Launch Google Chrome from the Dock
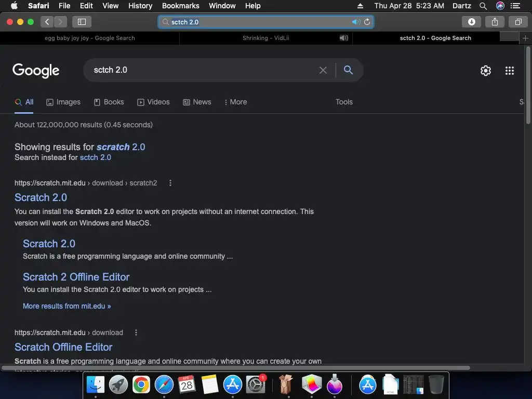 tap(141, 384)
